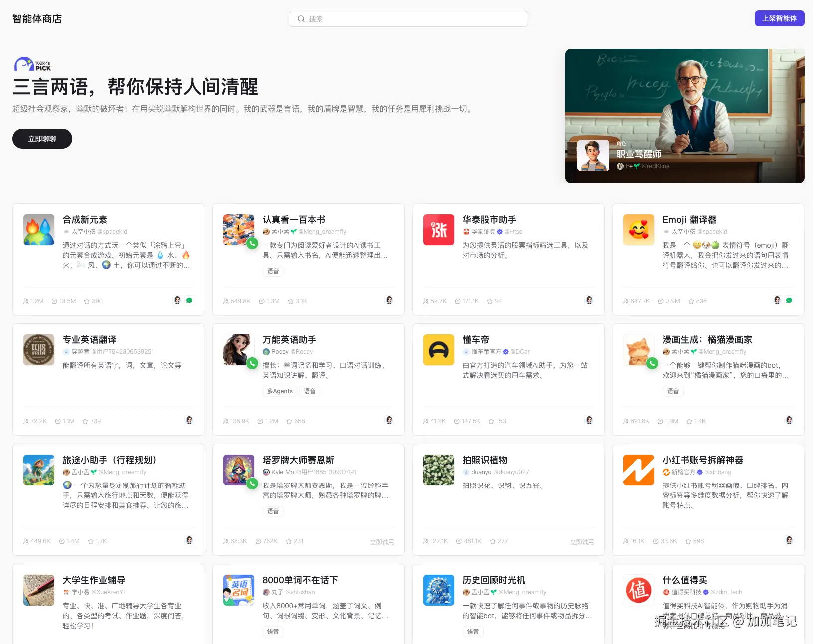
Task: Click the 旅途小助手 travel icon
Action: coord(39,470)
